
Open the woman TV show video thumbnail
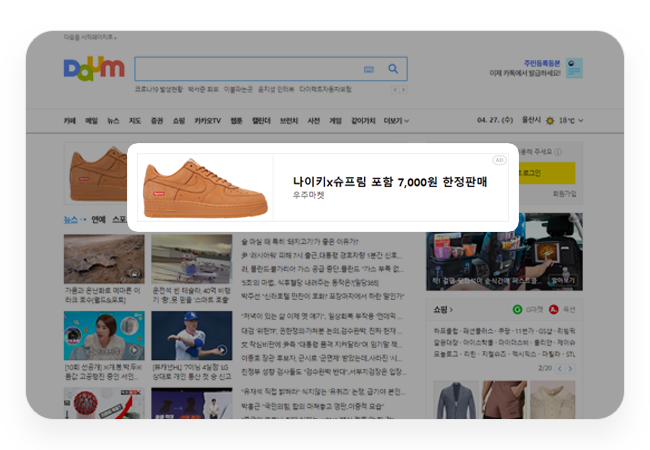[104, 336]
